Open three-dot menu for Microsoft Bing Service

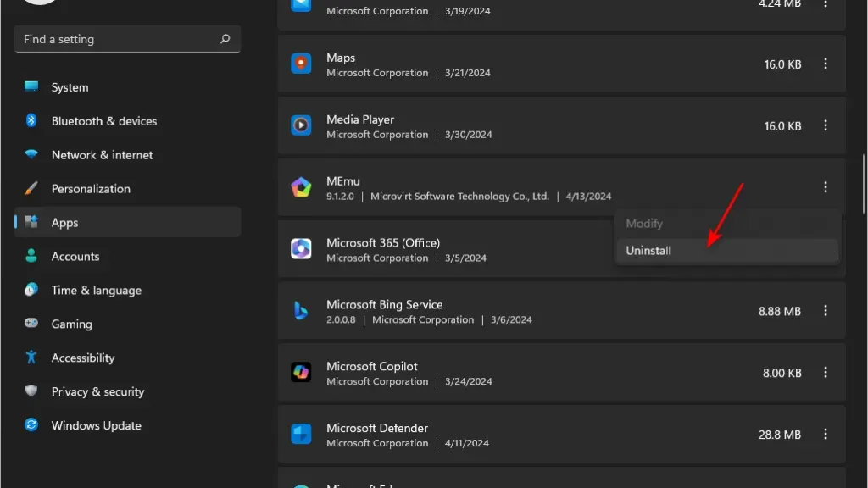tap(826, 310)
